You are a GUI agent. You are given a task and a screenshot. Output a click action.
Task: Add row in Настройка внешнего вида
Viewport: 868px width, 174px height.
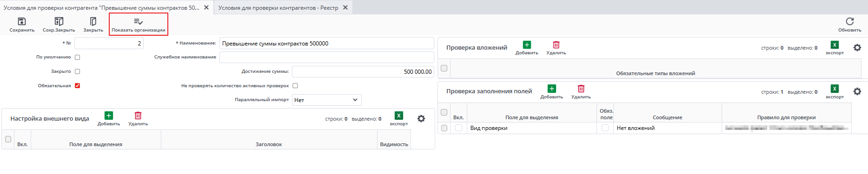(x=109, y=116)
